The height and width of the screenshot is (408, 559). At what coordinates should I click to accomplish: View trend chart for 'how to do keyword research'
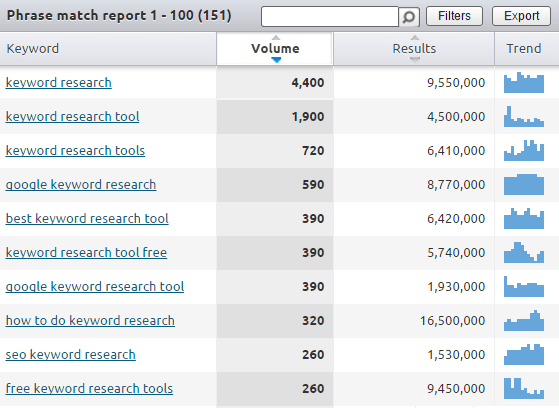tap(524, 320)
